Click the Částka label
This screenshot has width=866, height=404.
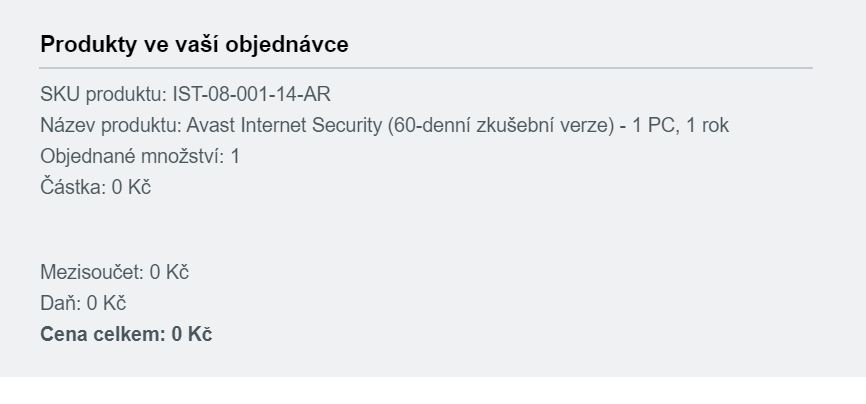tap(73, 187)
